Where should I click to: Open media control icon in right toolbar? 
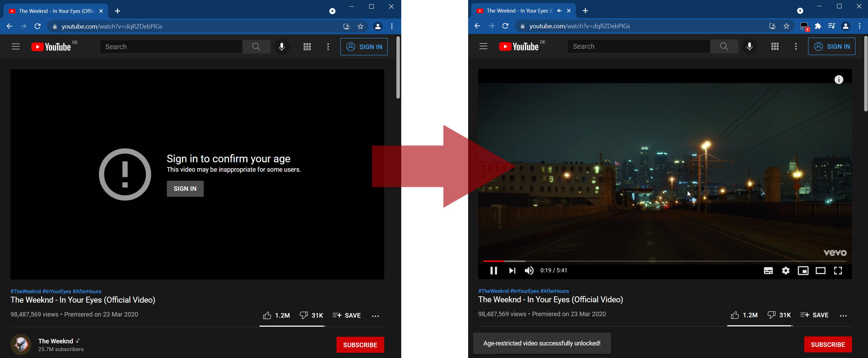(x=832, y=26)
